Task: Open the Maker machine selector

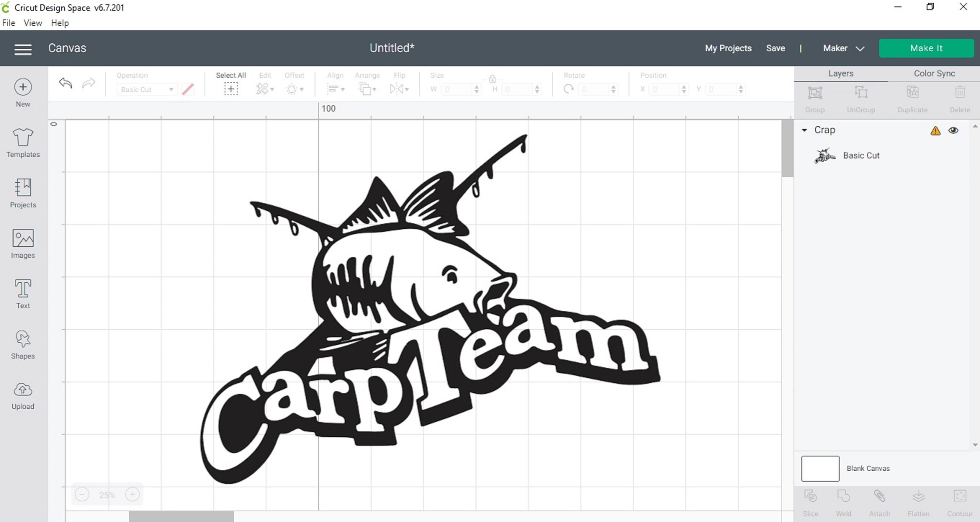Action: tap(844, 48)
